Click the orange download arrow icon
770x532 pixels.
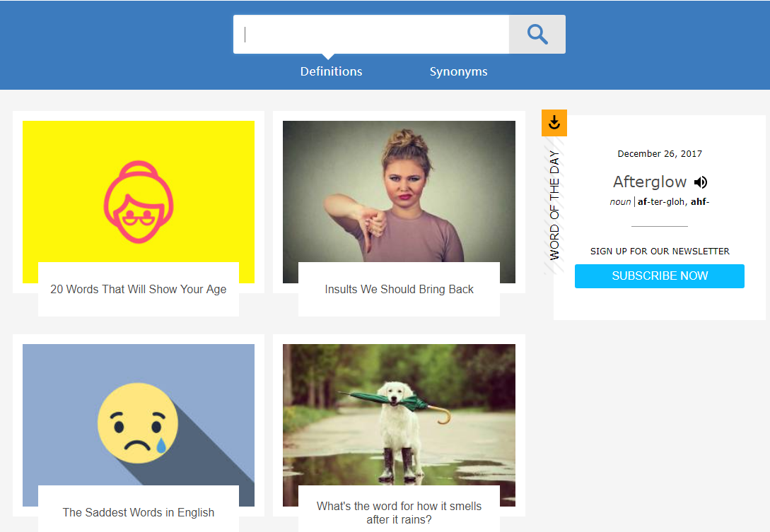554,123
